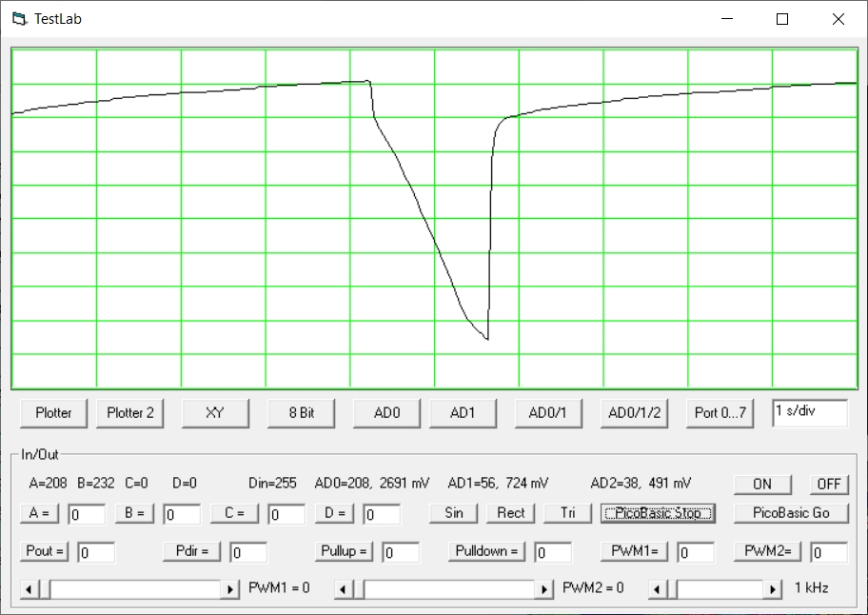Click the PWM2 slider left arrow

click(x=345, y=589)
